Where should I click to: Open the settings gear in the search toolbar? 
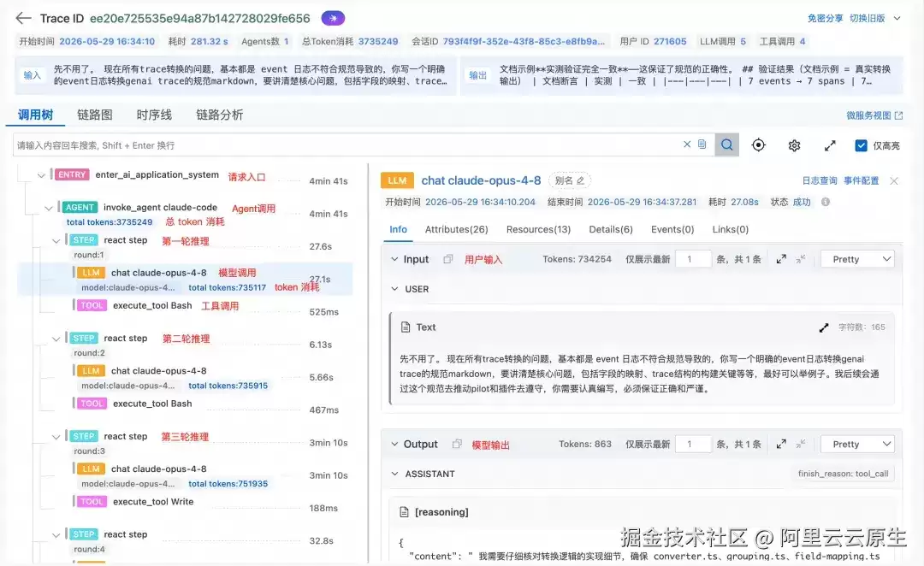794,145
